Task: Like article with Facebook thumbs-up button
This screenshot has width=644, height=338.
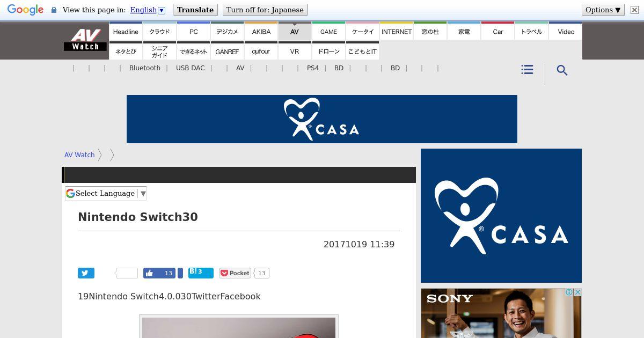Action: click(159, 273)
